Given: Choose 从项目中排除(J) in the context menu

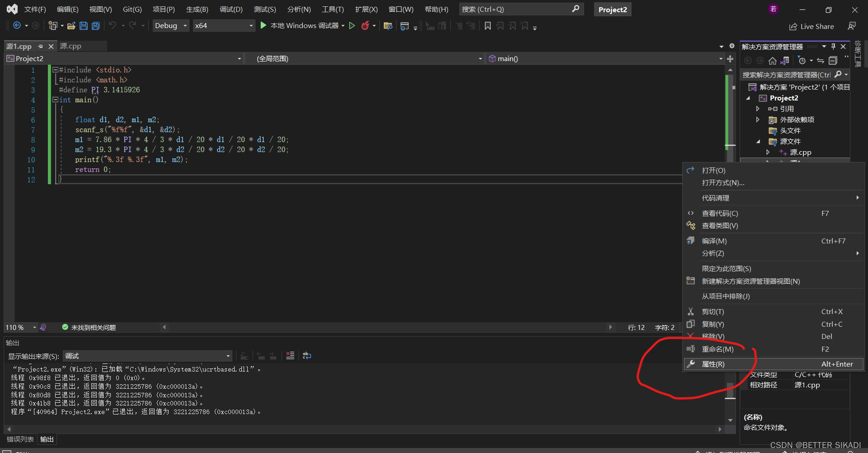Looking at the screenshot, I should (x=773, y=296).
